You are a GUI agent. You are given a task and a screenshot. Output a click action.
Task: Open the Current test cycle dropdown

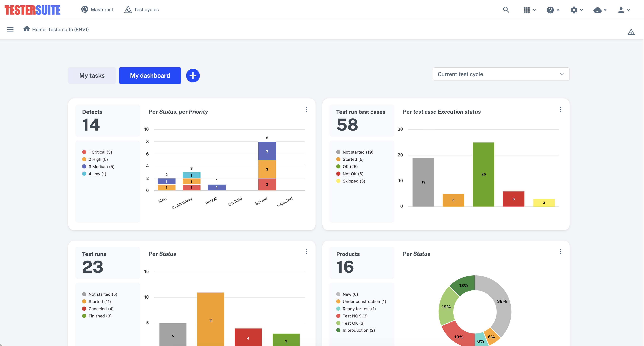501,74
